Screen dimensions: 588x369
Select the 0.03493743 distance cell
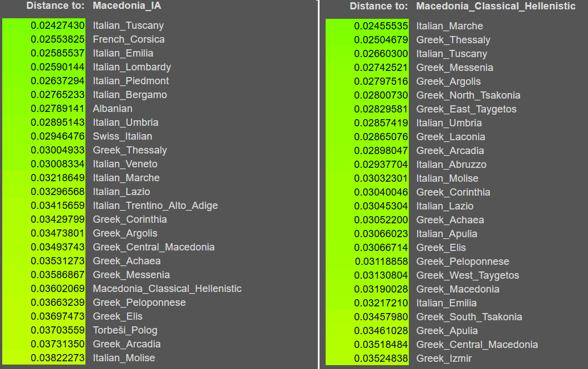58,247
